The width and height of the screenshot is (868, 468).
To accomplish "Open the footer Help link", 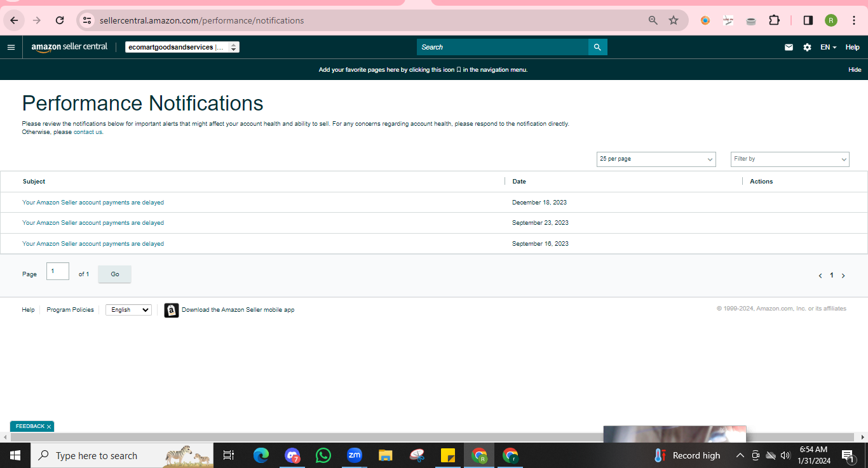I will pyautogui.click(x=28, y=310).
